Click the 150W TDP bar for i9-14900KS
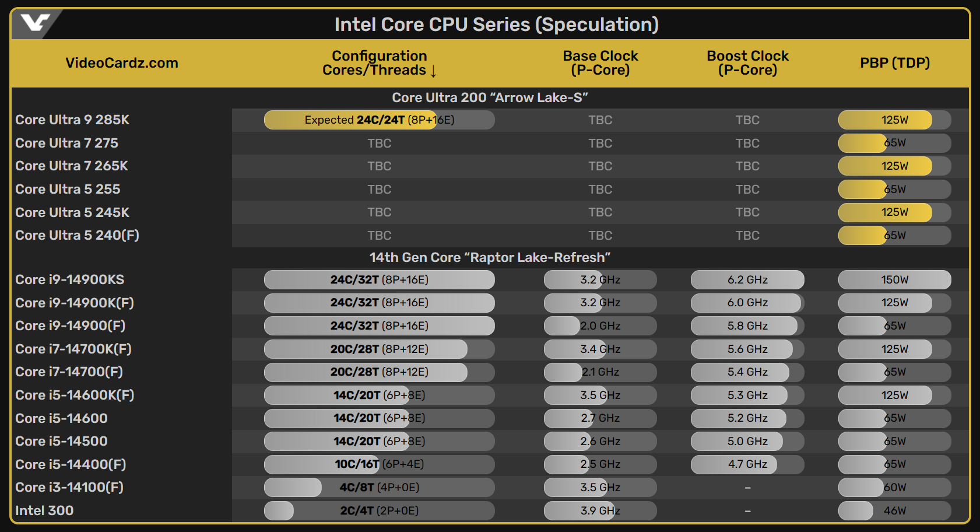The height and width of the screenshot is (532, 980). tap(895, 279)
